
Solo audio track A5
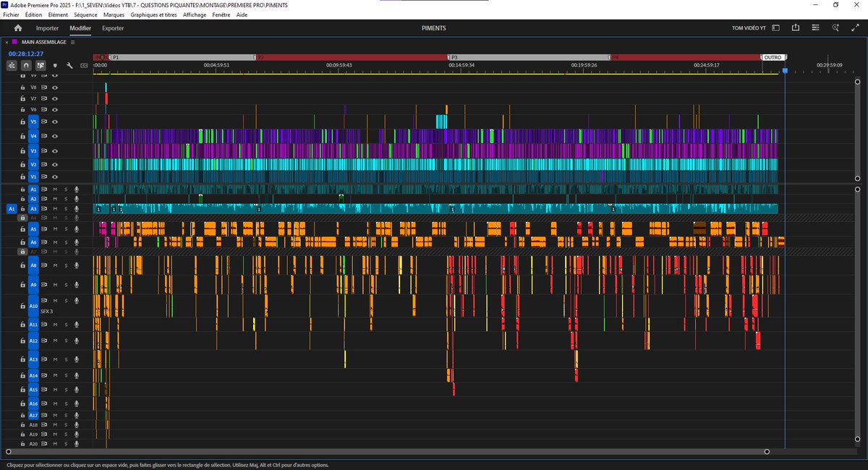coord(65,228)
